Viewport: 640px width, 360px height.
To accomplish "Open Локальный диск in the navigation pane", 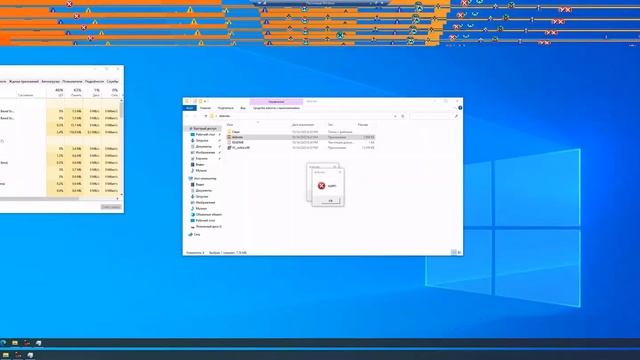I will tap(209, 227).
